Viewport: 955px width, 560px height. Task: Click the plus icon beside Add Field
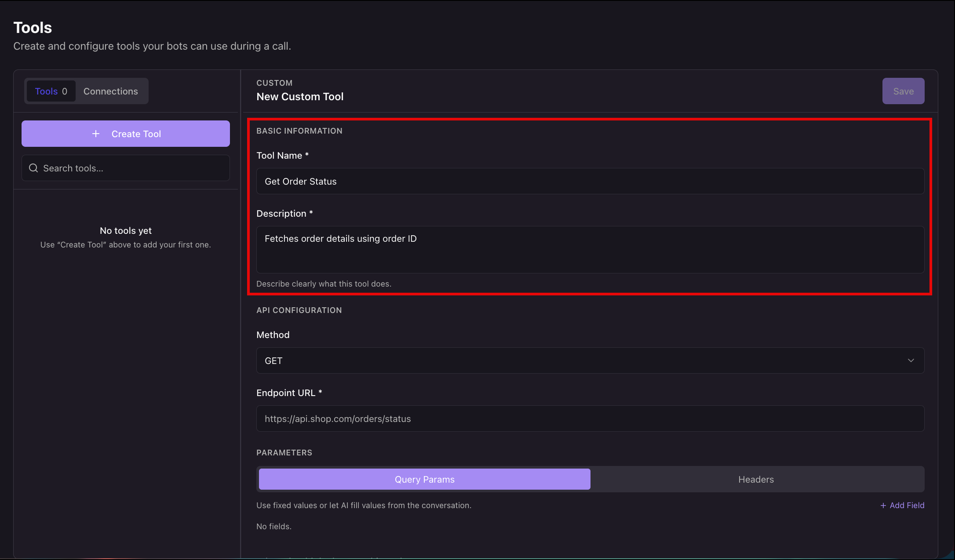(883, 505)
